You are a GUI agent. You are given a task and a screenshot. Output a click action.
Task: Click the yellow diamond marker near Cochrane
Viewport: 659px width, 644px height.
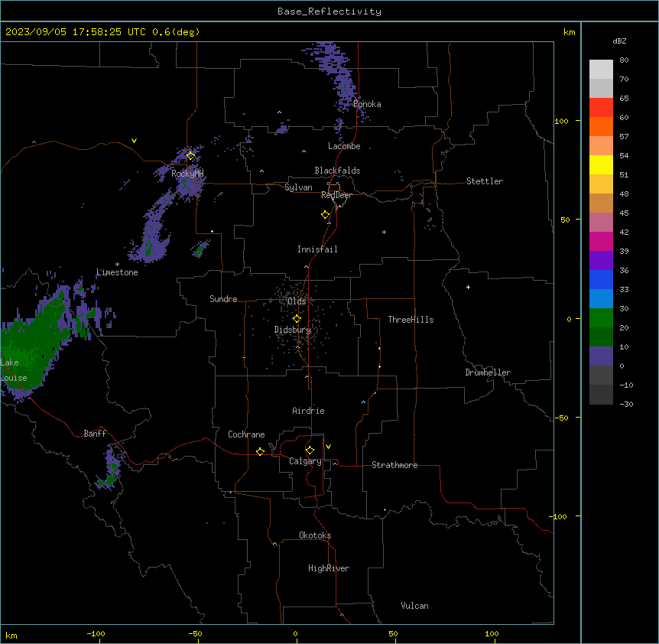pyautogui.click(x=260, y=451)
